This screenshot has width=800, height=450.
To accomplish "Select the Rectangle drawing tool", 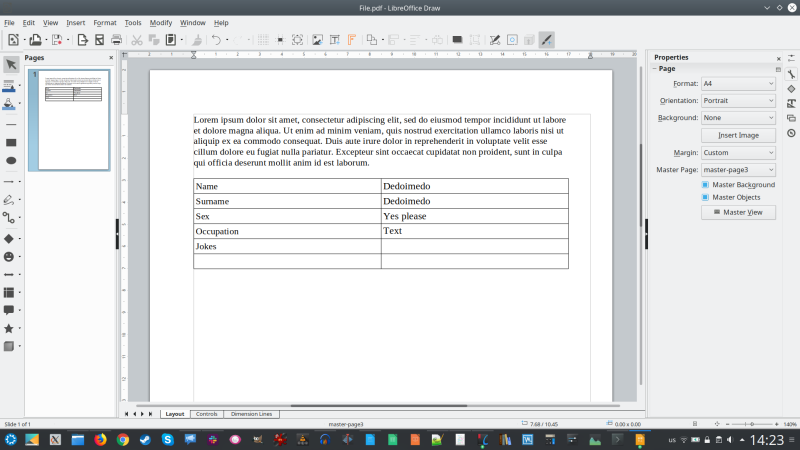I will click(x=11, y=143).
